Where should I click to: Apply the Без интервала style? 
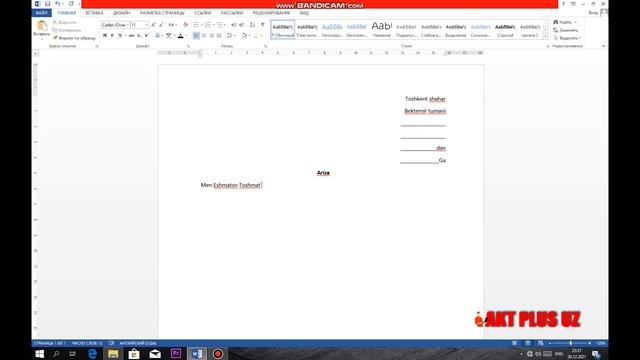point(307,29)
